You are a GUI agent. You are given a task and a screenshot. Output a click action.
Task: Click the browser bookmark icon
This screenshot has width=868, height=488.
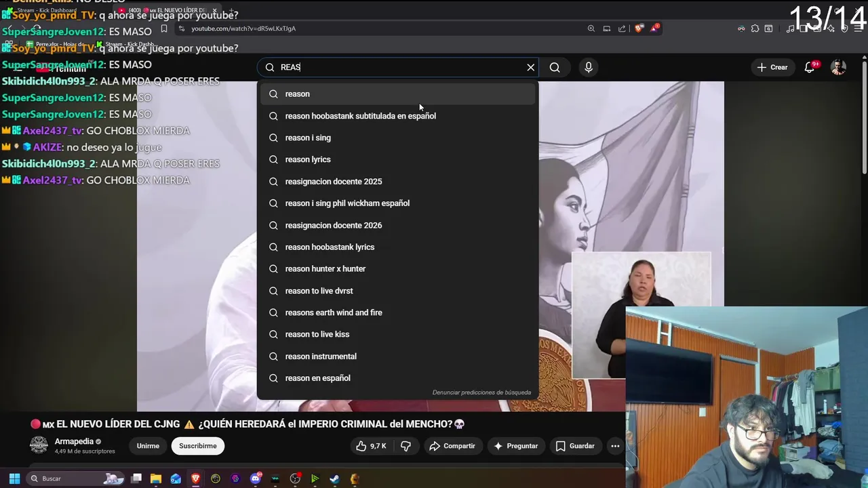point(163,28)
